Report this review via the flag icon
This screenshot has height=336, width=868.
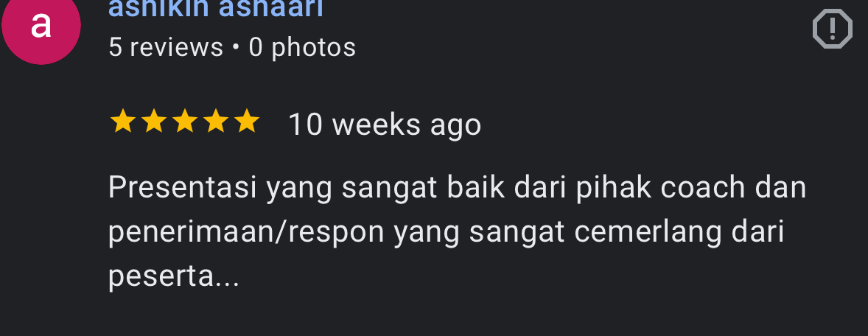[x=832, y=29]
